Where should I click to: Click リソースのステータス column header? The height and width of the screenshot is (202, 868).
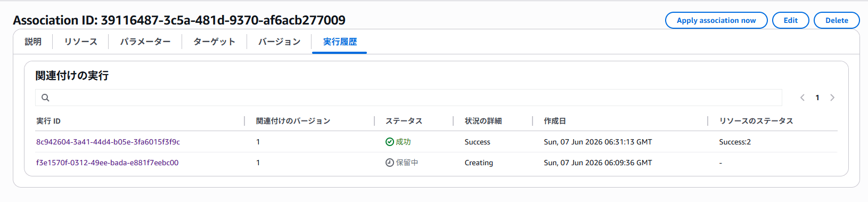coord(756,121)
